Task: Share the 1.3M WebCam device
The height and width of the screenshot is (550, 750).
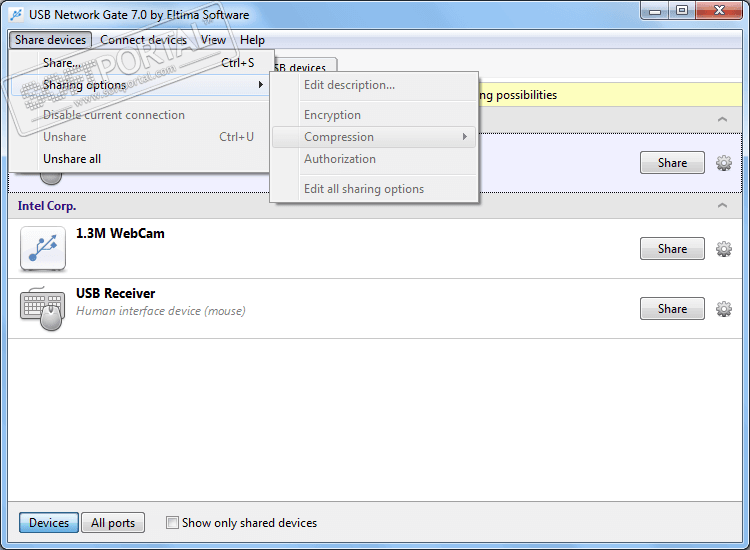Action: click(672, 249)
